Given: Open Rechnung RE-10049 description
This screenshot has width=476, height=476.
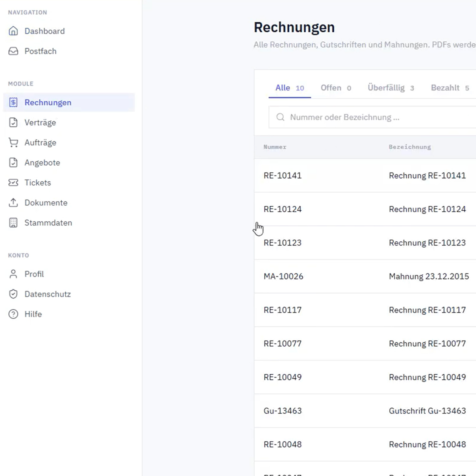Looking at the screenshot, I should pos(427,377).
